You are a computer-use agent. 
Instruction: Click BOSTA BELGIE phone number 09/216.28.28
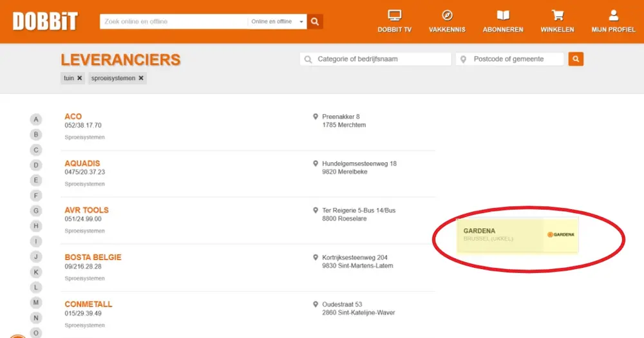pos(83,267)
